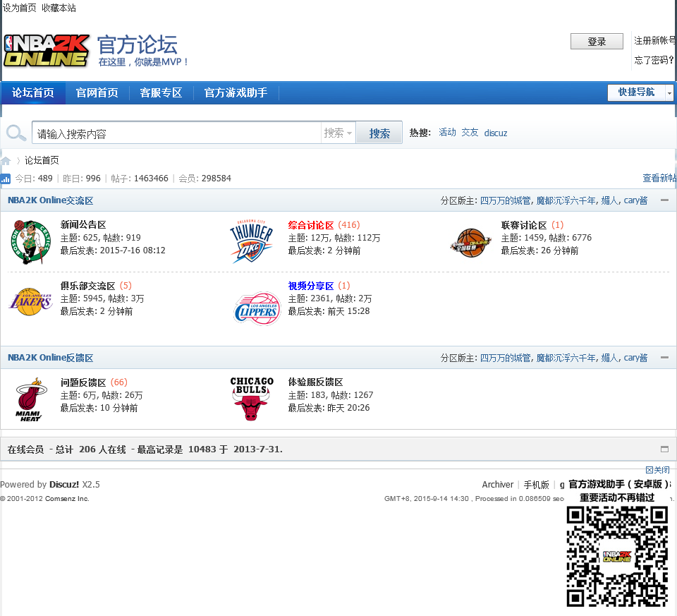The height and width of the screenshot is (616, 677).
Task: Open 综合讨论区 forum
Action: 311,225
